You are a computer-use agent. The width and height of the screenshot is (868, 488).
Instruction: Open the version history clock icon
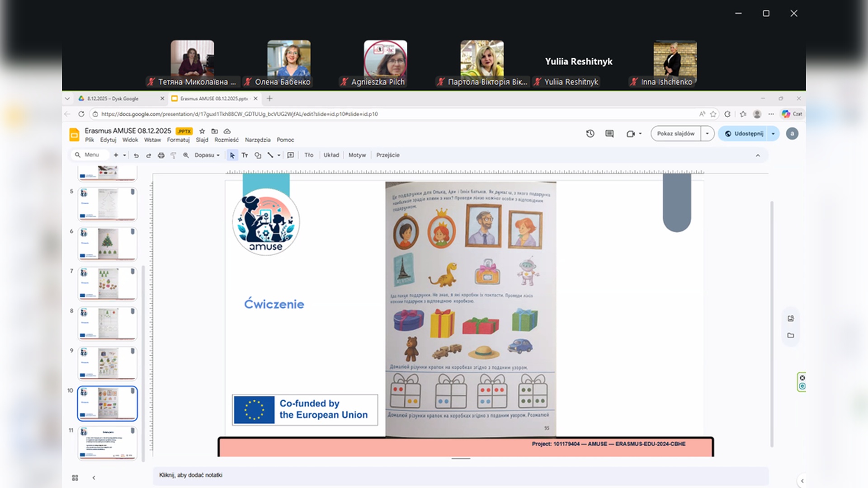point(590,134)
